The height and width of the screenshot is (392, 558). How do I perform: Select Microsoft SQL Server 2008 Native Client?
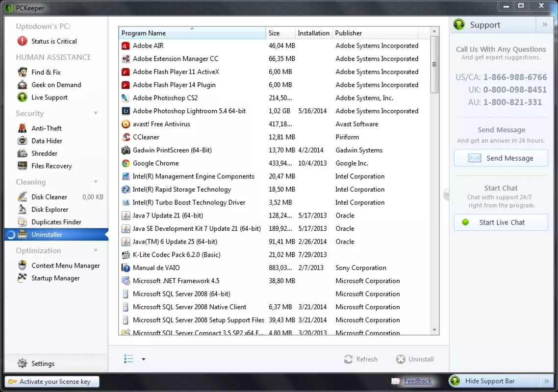pyautogui.click(x=274, y=307)
